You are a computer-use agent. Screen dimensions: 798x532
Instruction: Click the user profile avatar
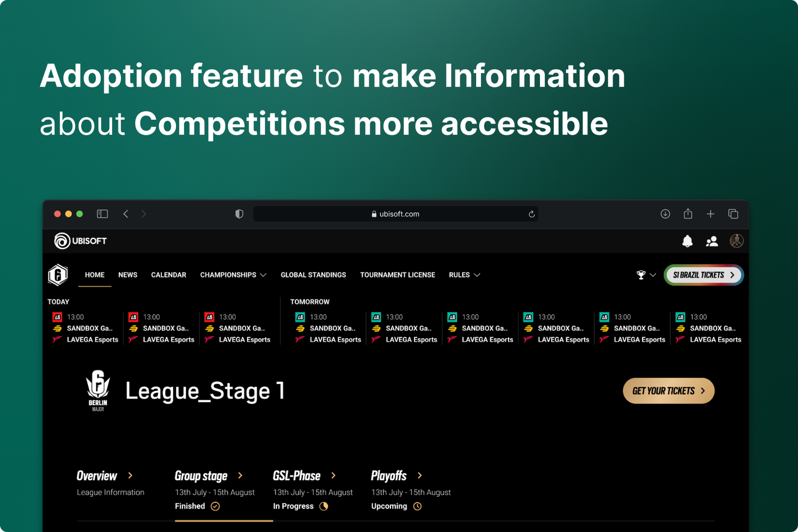(x=736, y=241)
